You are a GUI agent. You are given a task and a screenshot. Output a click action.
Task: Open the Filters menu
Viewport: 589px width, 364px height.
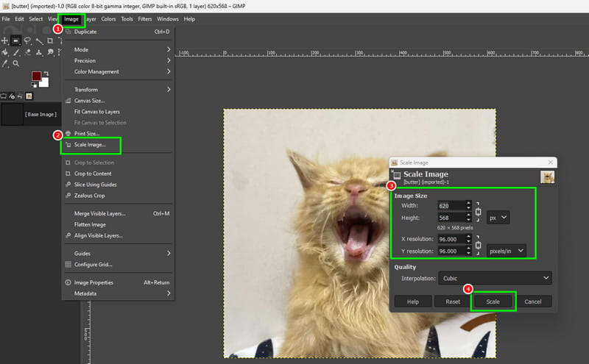tap(144, 19)
